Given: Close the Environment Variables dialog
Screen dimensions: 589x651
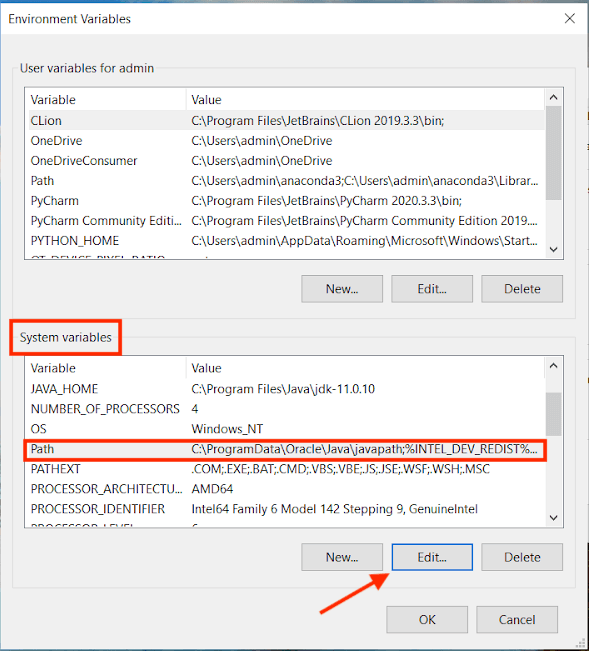Looking at the screenshot, I should [x=569, y=18].
